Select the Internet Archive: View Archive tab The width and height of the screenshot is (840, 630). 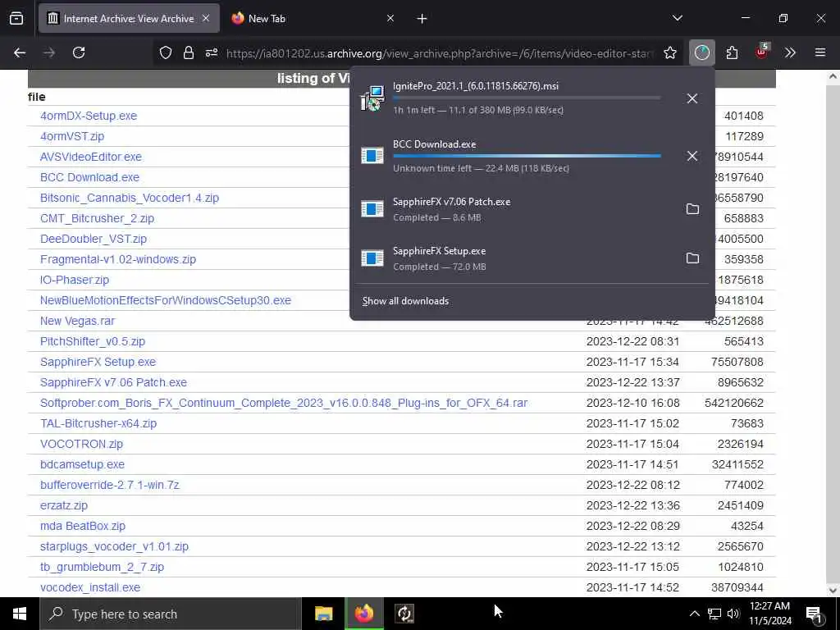coord(129,18)
